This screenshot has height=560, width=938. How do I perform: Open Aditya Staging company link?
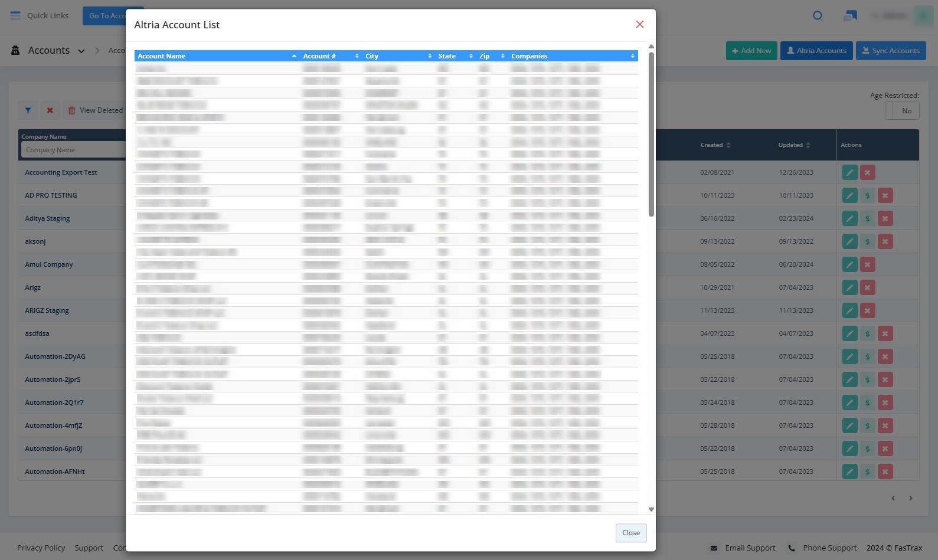(47, 218)
